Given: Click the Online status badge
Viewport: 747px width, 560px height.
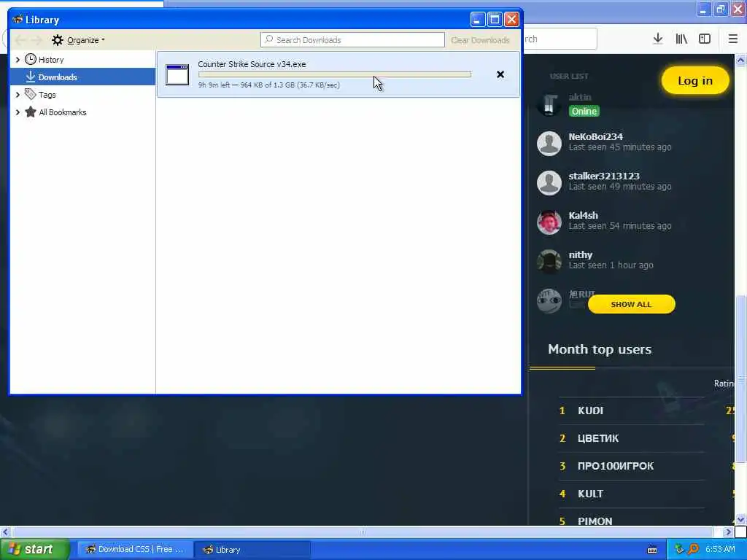Looking at the screenshot, I should 584,111.
